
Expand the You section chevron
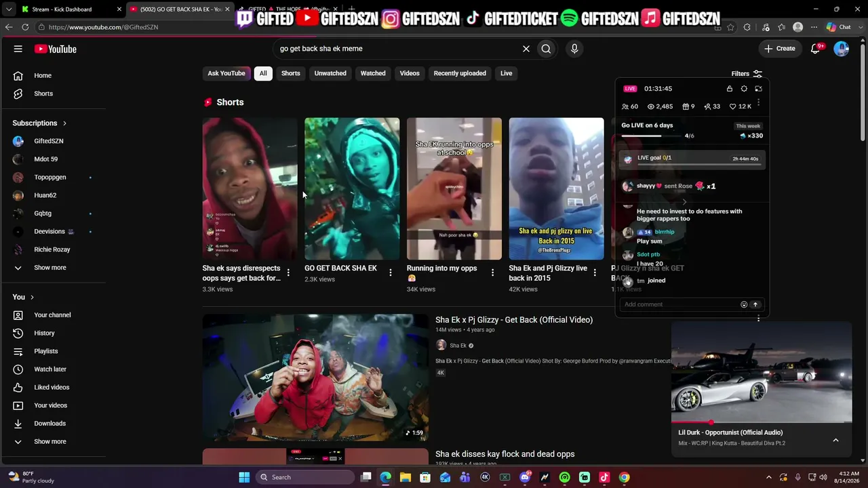(x=32, y=298)
